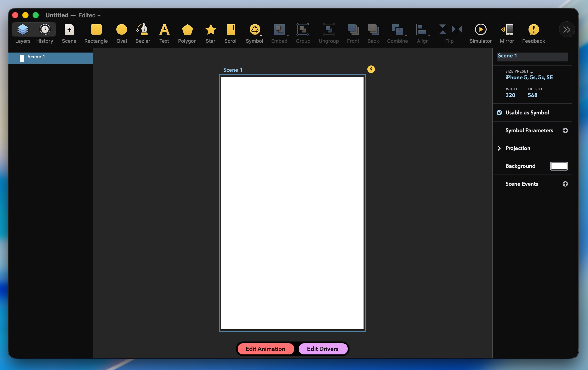The image size is (588, 370).
Task: Click the Feedback exclamation icon
Action: tap(533, 30)
